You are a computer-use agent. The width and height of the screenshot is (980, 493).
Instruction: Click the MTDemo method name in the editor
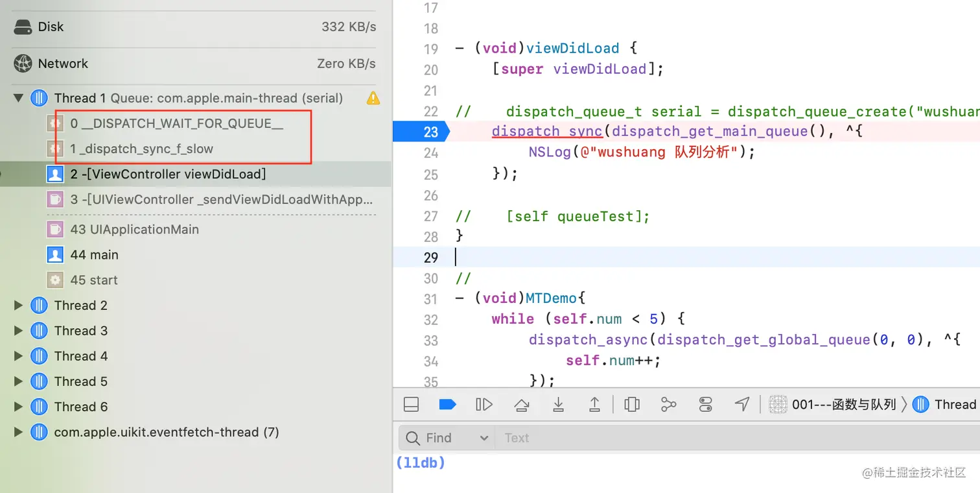point(551,298)
